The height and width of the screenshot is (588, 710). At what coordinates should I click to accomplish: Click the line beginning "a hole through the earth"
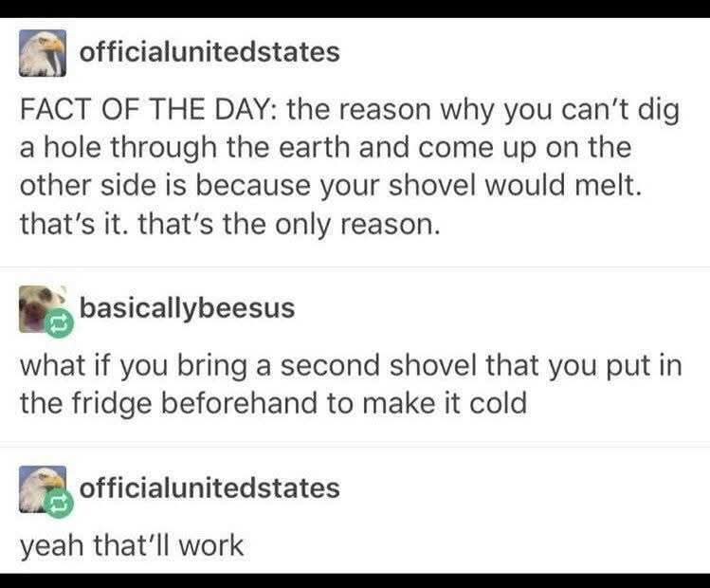[x=325, y=148]
